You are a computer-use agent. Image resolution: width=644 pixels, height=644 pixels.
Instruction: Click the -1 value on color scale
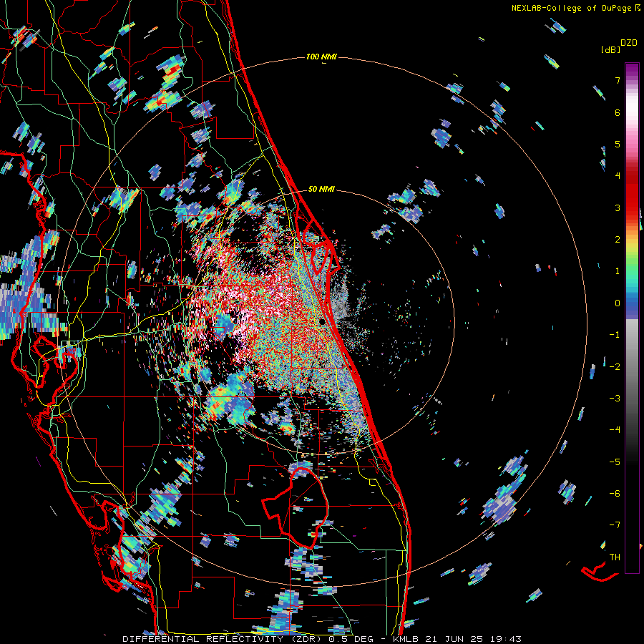pos(615,335)
